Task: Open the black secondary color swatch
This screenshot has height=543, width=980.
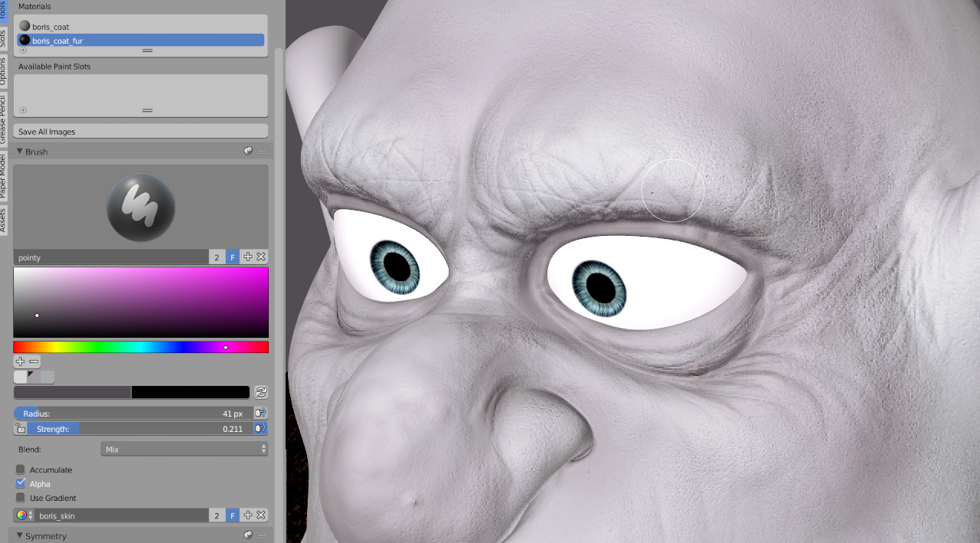Action: click(x=191, y=392)
